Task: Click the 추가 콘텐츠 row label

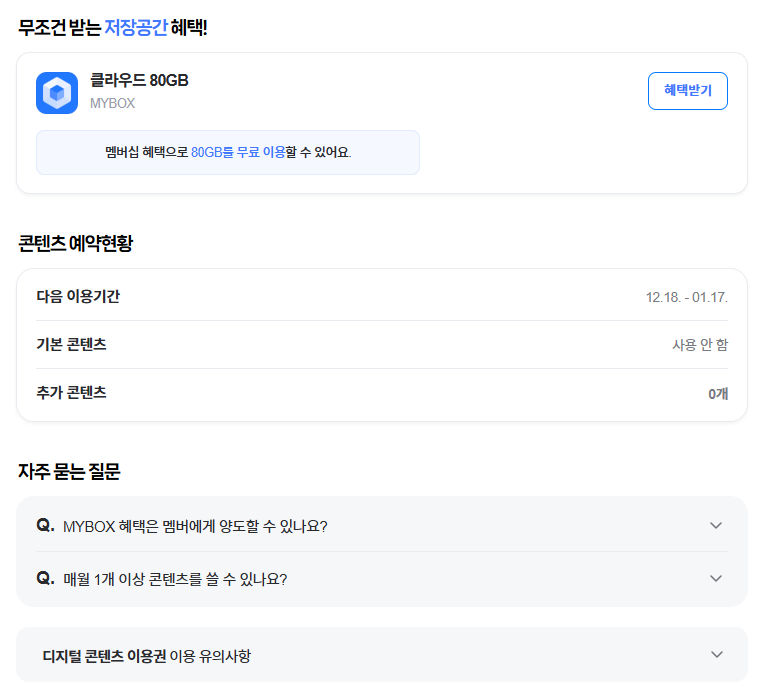Action: (x=71, y=392)
